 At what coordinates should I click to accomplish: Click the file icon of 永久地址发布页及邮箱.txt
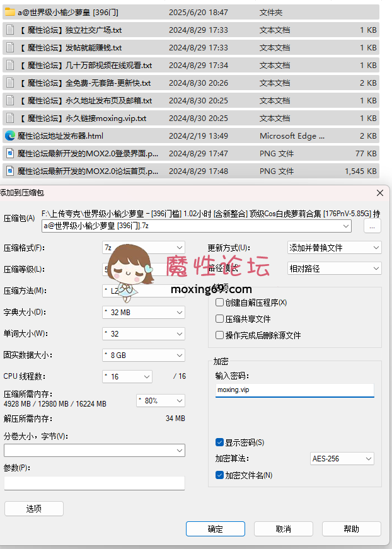(x=10, y=100)
